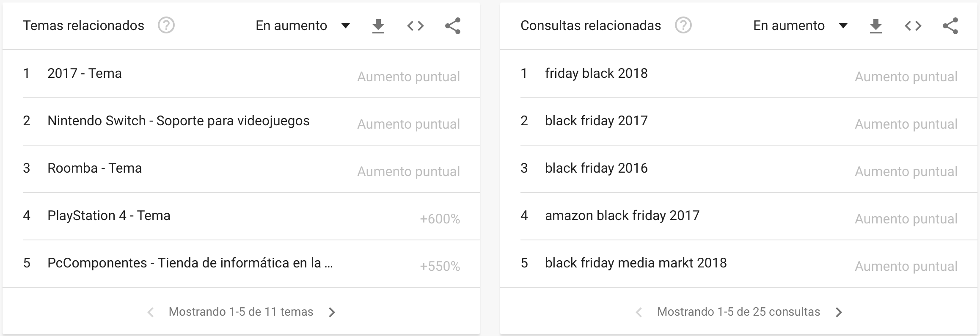The image size is (980, 336).
Task: Go to previous page of consultas
Action: coord(639,312)
